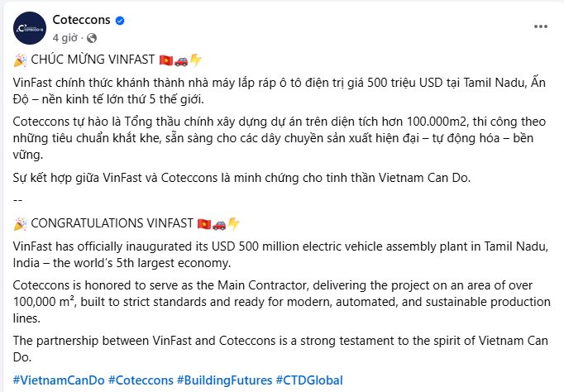Click the car emoji after CONGRATULATIONS VINFAST

click(x=219, y=224)
